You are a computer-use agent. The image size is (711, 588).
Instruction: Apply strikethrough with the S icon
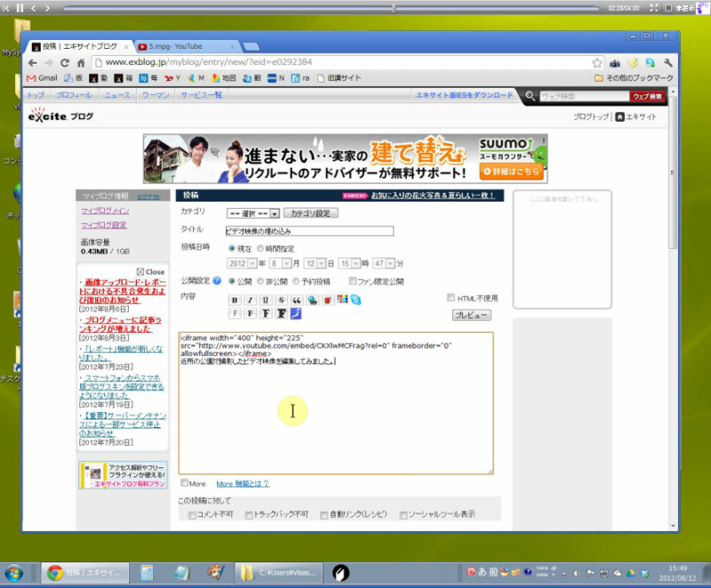(x=281, y=300)
